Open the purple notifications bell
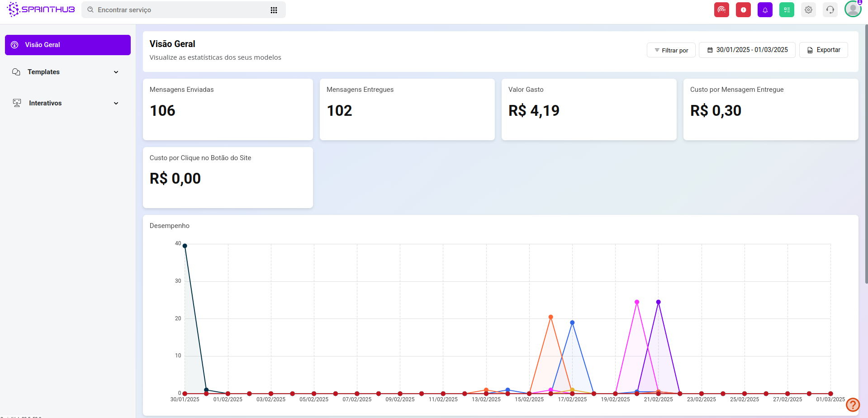868x418 pixels. coord(765,10)
